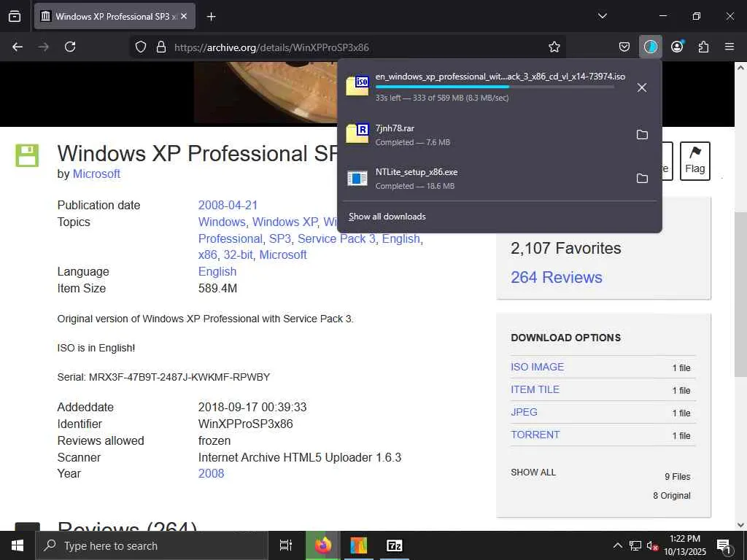Click the NTLite installer file icon
Screen dimensions: 747x560
(357, 178)
